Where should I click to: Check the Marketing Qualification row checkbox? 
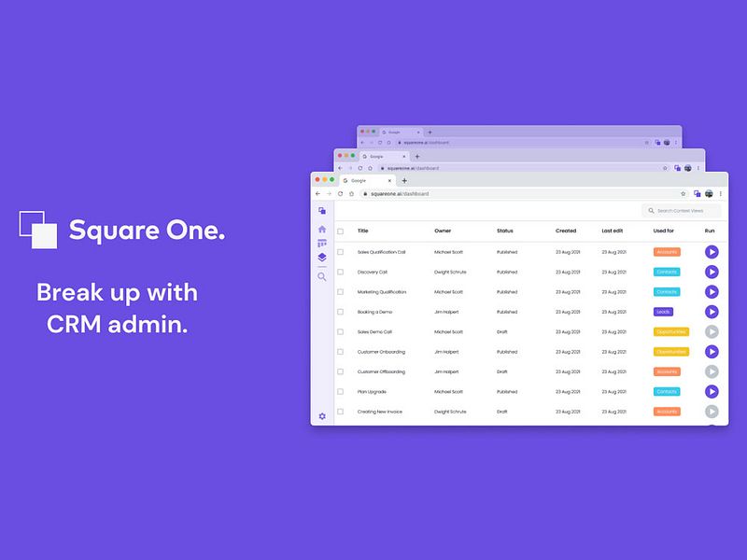point(340,292)
